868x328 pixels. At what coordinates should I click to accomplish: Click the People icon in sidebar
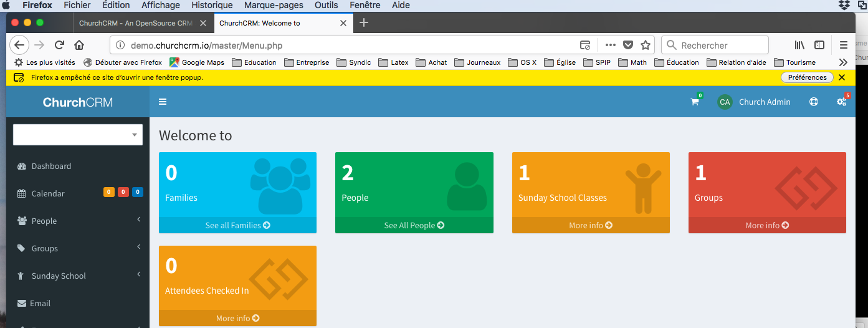[22, 221]
